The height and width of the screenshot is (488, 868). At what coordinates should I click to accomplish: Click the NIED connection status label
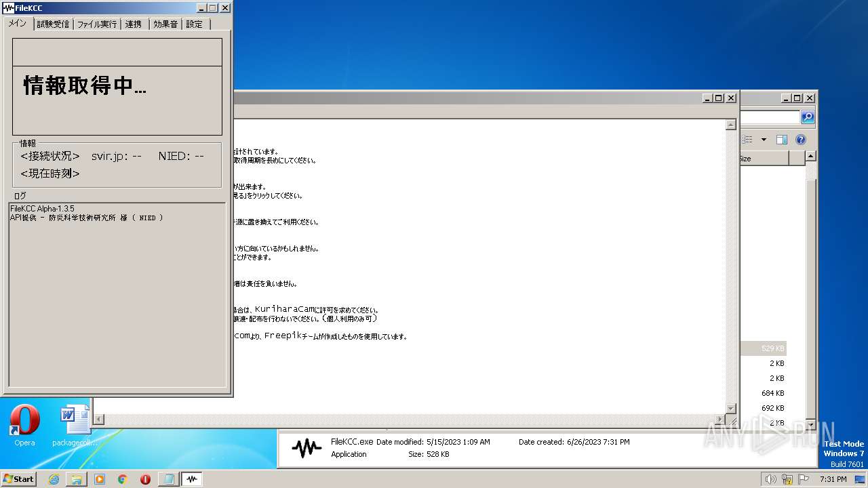pyautogui.click(x=181, y=157)
